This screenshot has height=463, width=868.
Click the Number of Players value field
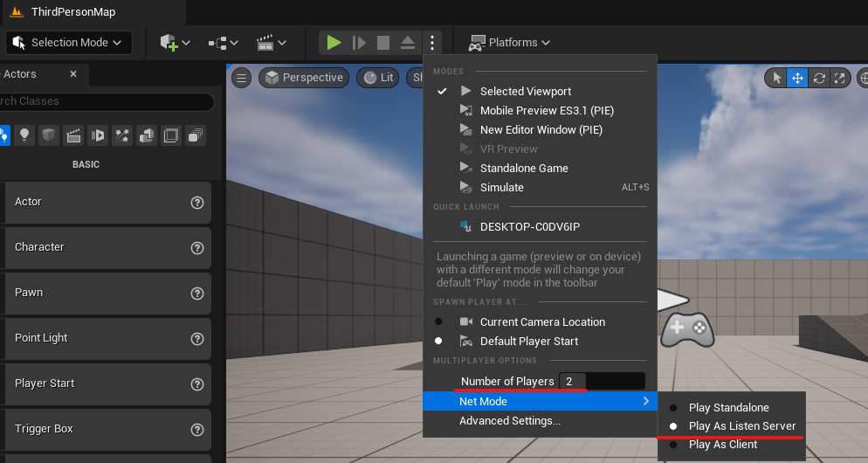point(602,381)
